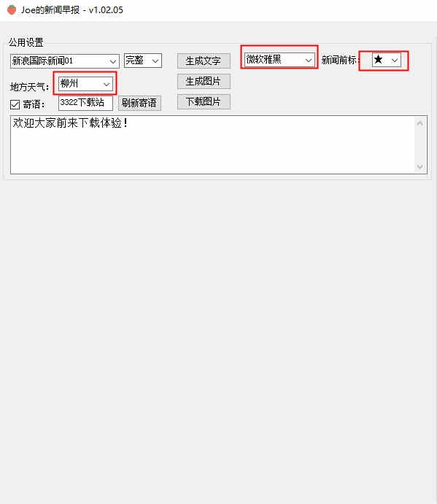This screenshot has width=437, height=504.
Task: Focus the 3322下载站 message input field
Action: point(85,103)
